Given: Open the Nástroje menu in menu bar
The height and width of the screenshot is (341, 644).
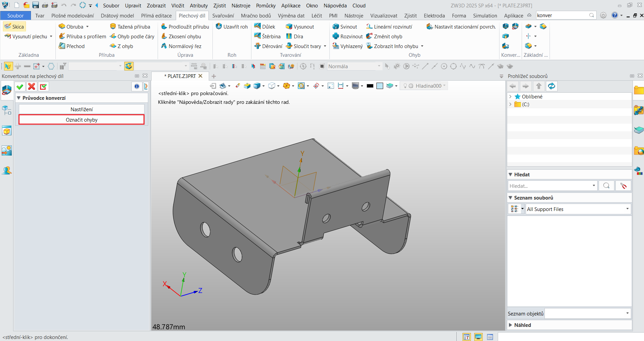Looking at the screenshot, I should [x=241, y=5].
